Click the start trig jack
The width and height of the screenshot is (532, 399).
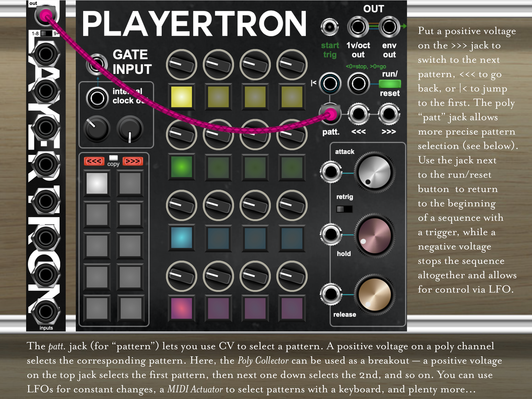coord(329,27)
